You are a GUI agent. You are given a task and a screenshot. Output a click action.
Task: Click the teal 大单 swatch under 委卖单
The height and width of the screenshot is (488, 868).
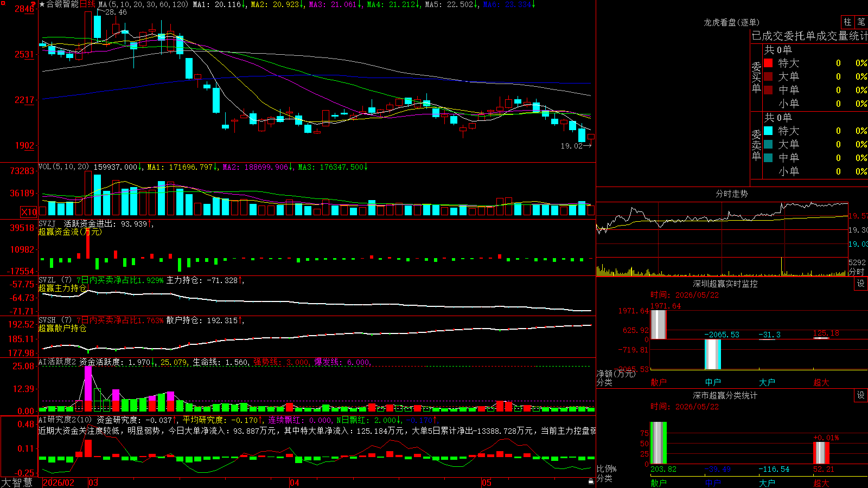[x=768, y=144]
